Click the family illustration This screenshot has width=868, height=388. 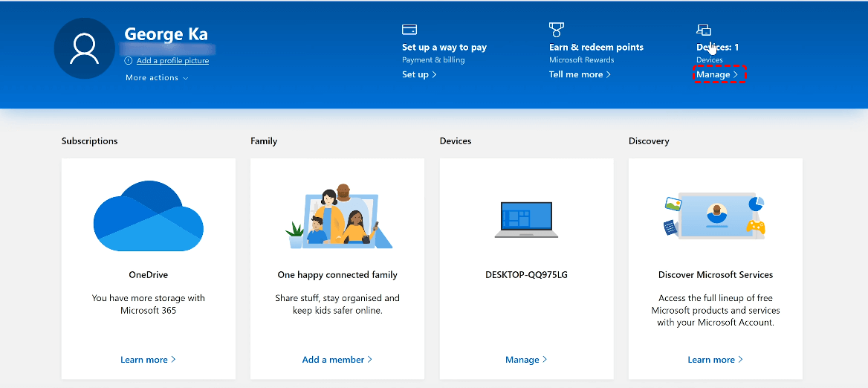338,216
